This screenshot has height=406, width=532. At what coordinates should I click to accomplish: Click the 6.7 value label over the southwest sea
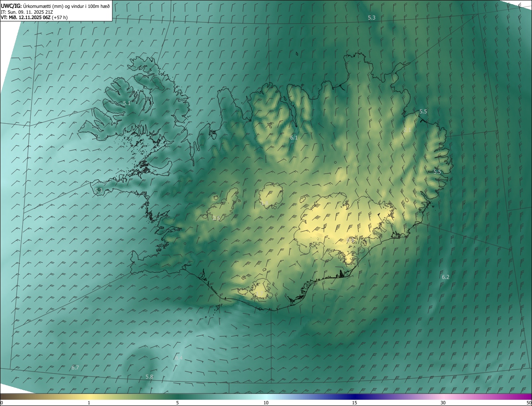[x=75, y=367]
